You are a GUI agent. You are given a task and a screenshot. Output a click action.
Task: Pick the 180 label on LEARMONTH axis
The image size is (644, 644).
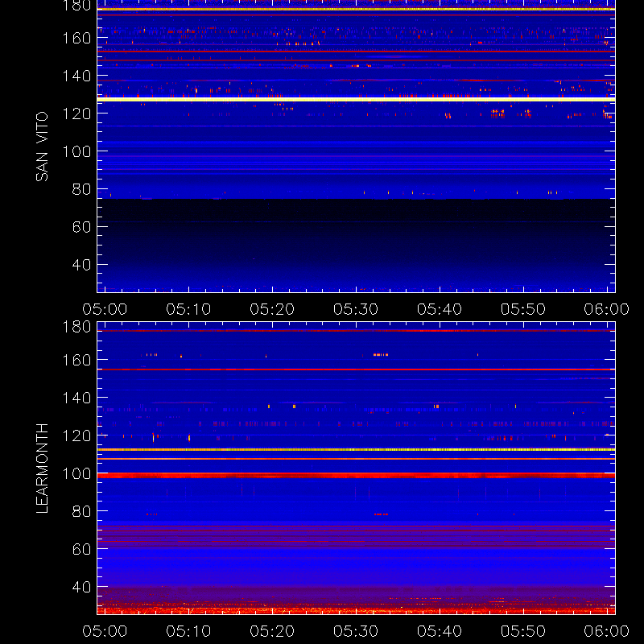click(76, 328)
